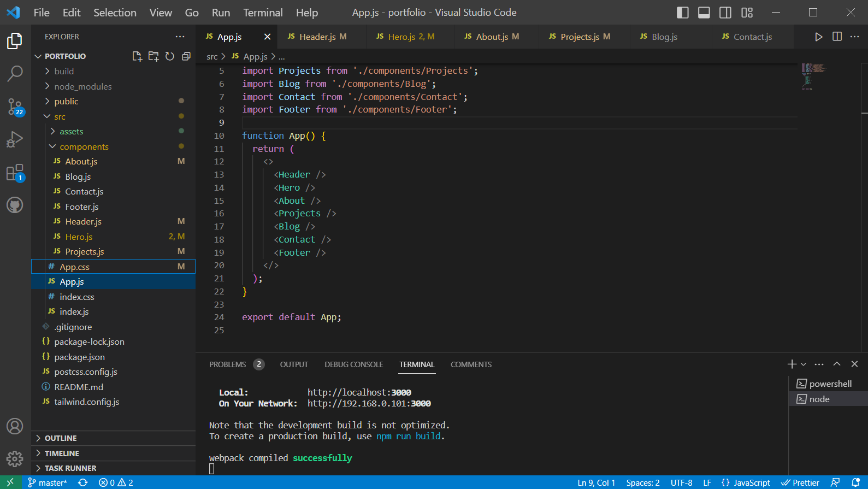Open the Search view in activity bar

point(15,73)
